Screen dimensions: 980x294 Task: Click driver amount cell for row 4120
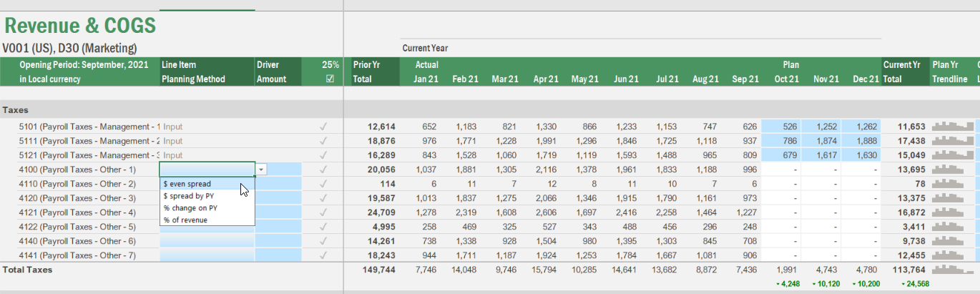pos(278,198)
